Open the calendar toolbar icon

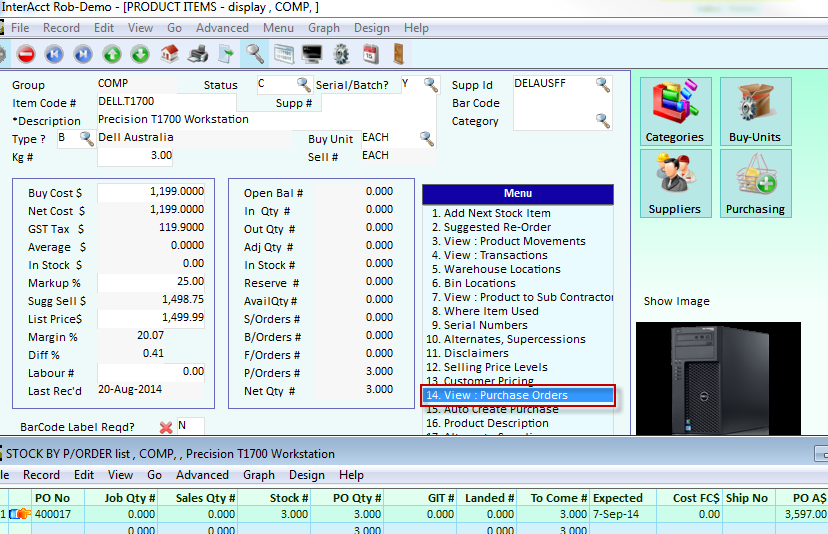pyautogui.click(x=371, y=54)
